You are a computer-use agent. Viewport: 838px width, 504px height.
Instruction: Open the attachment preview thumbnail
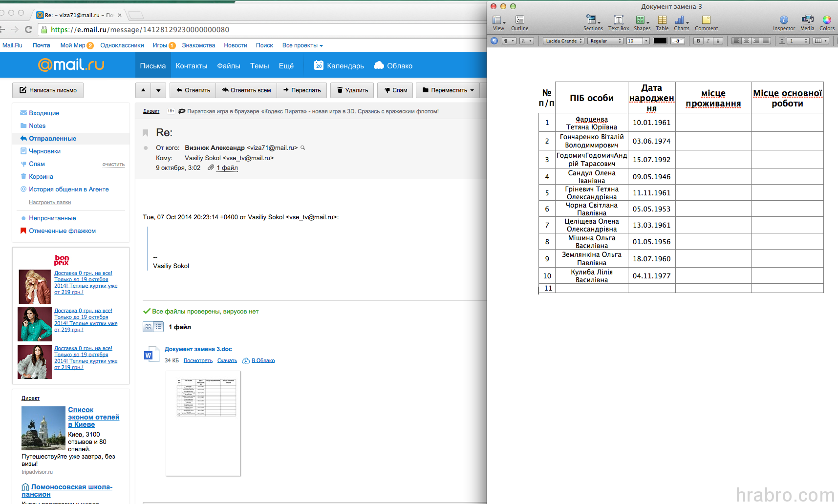203,423
